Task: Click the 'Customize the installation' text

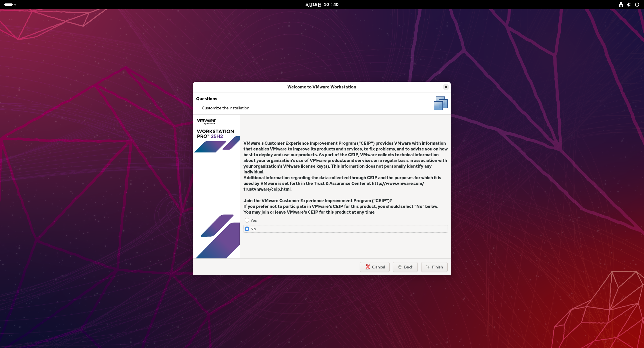Action: [x=226, y=108]
